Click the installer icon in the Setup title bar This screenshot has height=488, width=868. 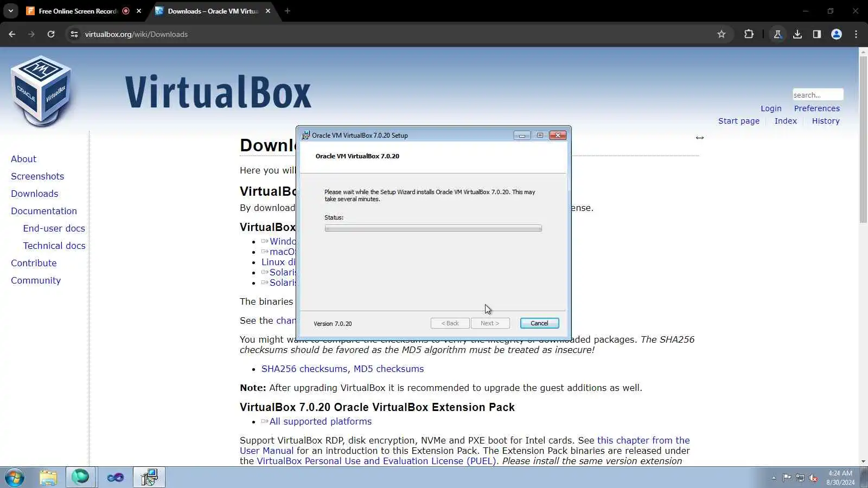point(306,136)
